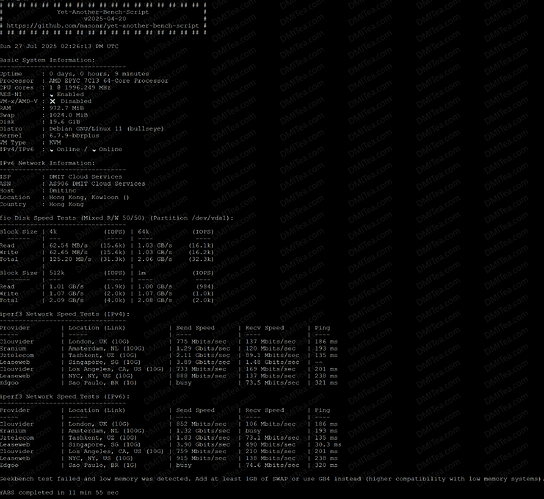Viewport: 544px width, 499px height.
Task: Click the YABS completed in 11 min 55 sec line
Action: (x=59, y=493)
